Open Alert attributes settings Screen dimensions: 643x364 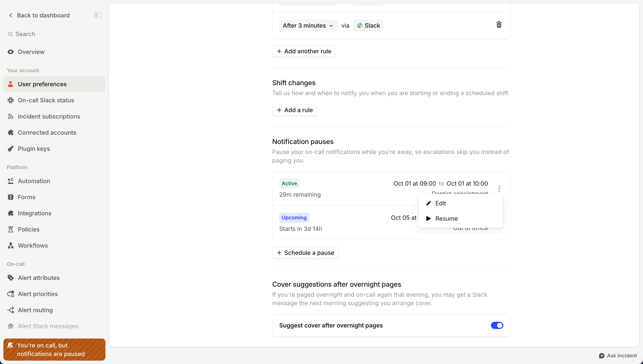(x=54, y=278)
